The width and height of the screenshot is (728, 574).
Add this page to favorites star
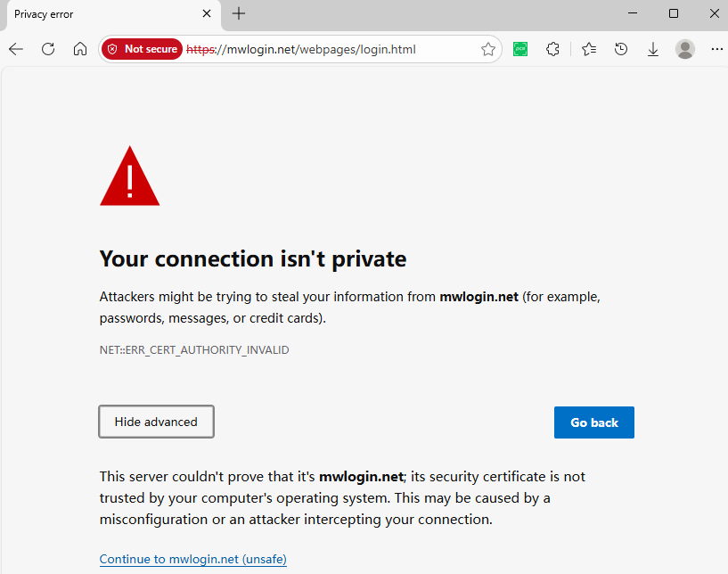pos(488,50)
